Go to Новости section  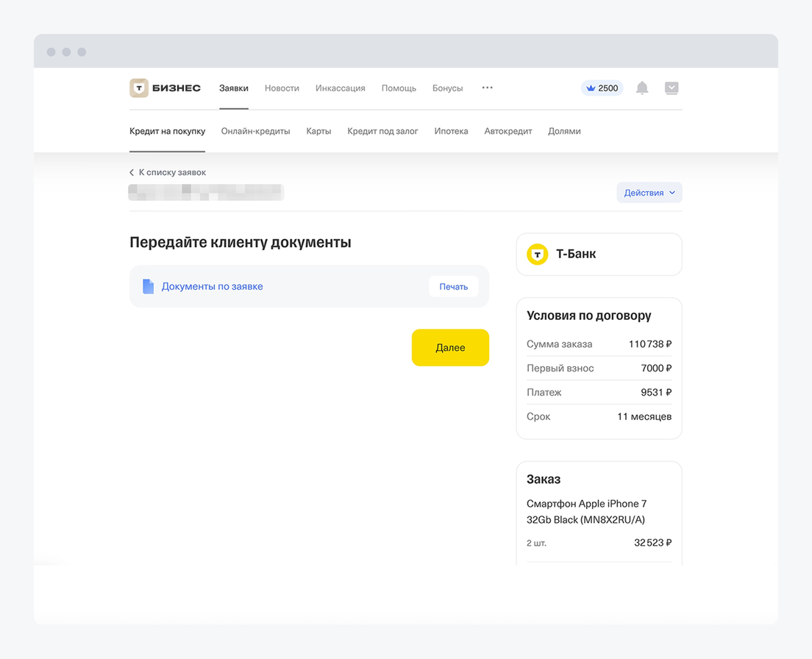point(282,88)
